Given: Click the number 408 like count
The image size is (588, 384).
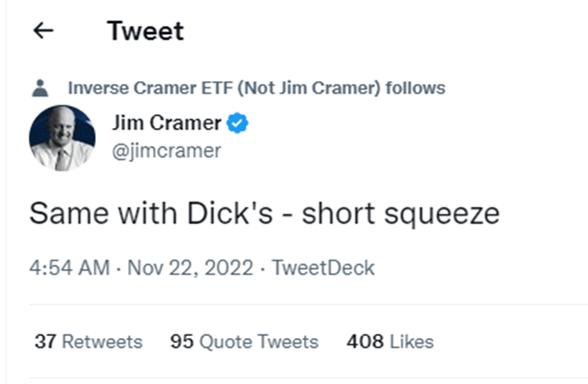Looking at the screenshot, I should click(365, 342).
